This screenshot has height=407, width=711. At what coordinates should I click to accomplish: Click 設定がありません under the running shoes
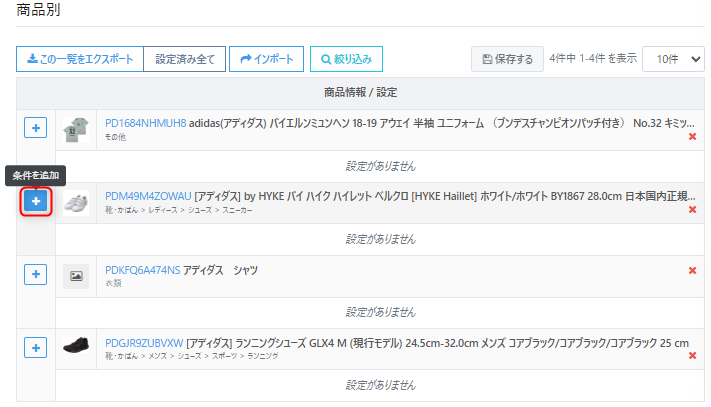(x=380, y=385)
